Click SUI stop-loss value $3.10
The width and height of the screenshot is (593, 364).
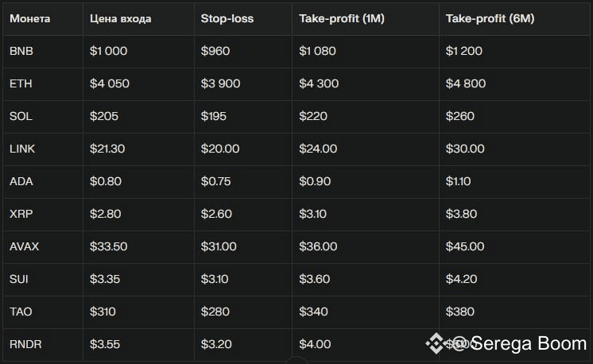[215, 279]
